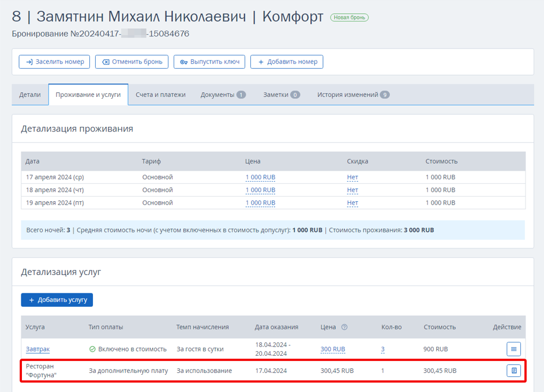The width and height of the screenshot is (544, 392).
Task: Click the 900 RUB cost cell
Action: [x=436, y=349]
